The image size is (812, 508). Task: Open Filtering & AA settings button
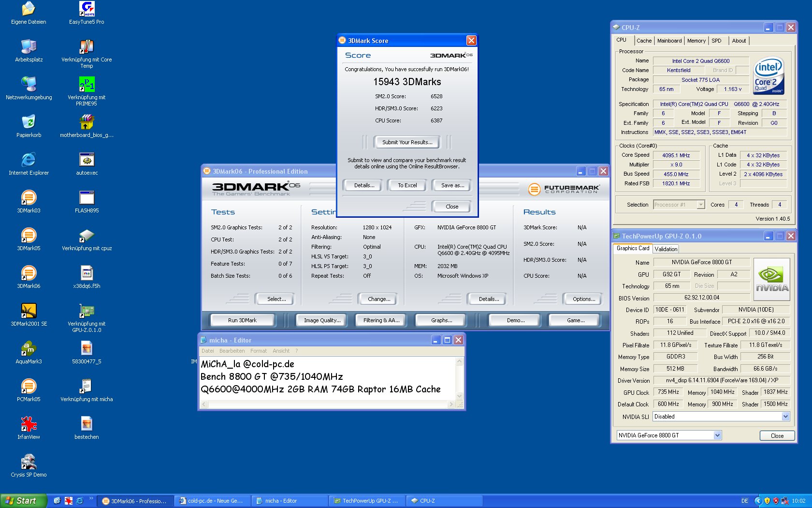point(381,320)
